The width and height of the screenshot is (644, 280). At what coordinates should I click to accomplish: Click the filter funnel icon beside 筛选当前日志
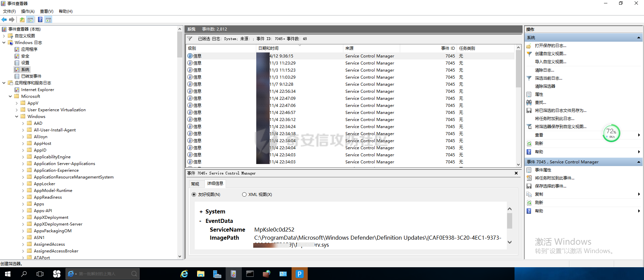pos(529,78)
